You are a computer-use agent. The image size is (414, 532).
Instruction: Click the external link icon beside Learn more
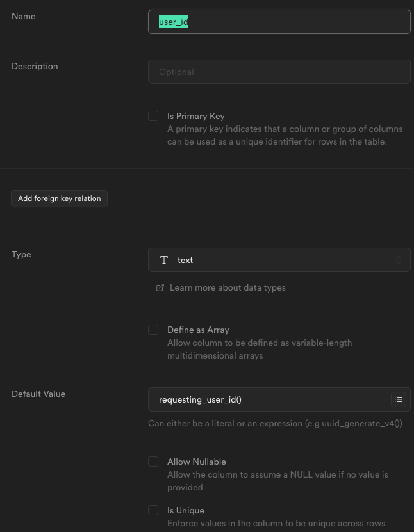coord(160,287)
